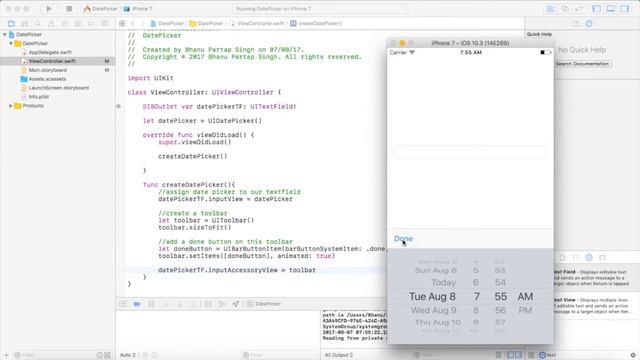
Task: Open Info.plist in navigator
Action: click(x=39, y=97)
